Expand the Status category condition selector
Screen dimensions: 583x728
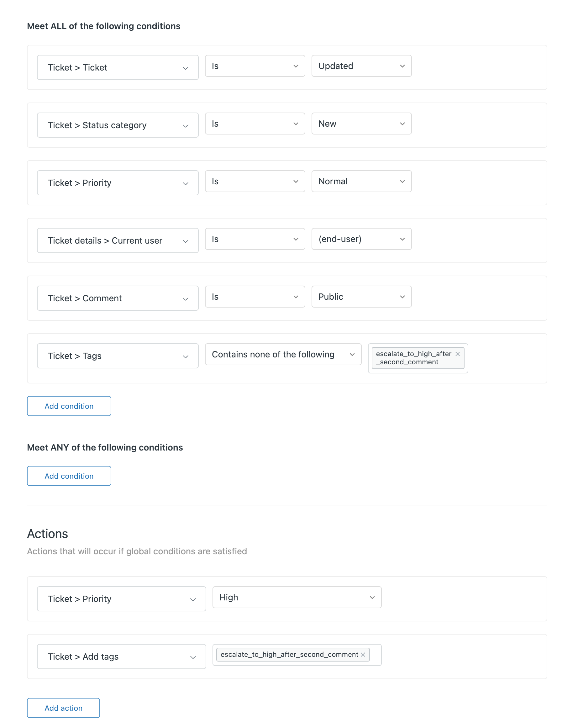(117, 125)
